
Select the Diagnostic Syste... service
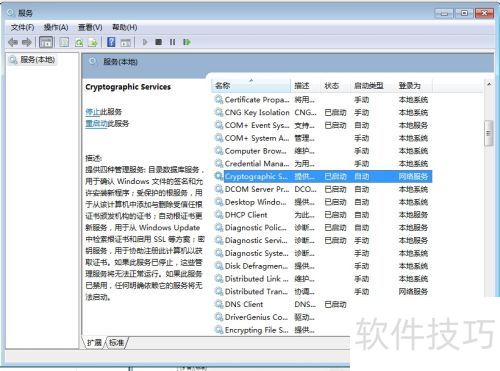click(x=322, y=253)
